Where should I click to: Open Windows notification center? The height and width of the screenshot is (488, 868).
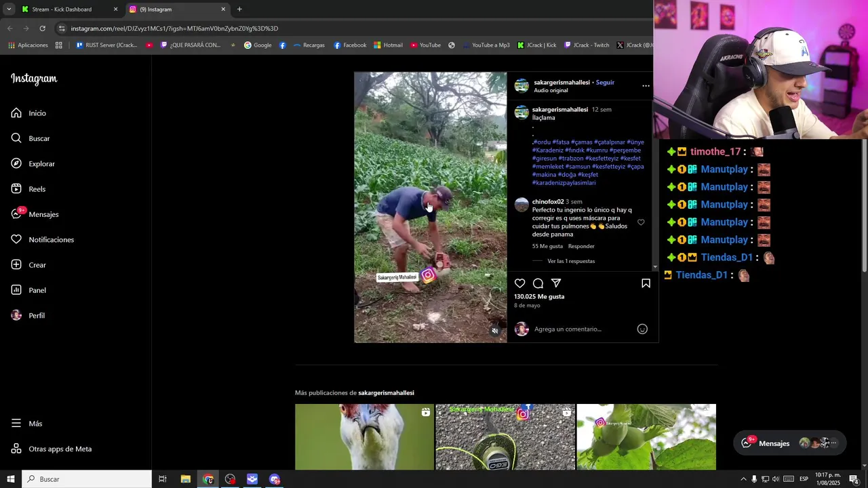854,479
